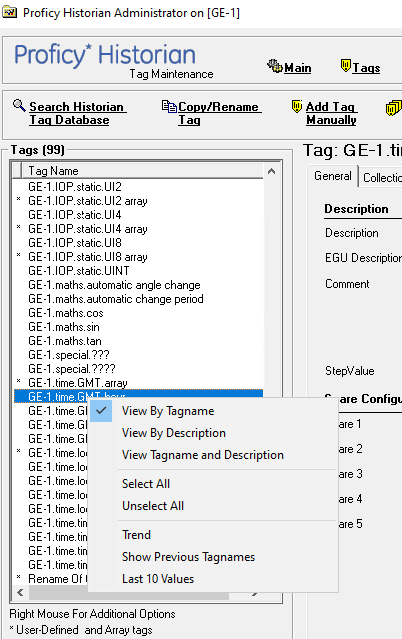Click the stacked yellow tags icon

[x=393, y=108]
